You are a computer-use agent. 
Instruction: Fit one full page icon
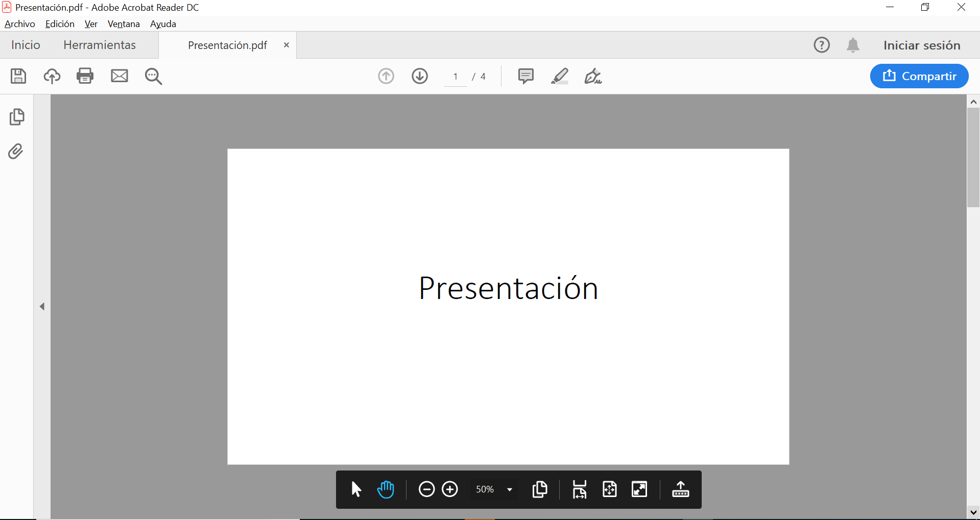610,489
